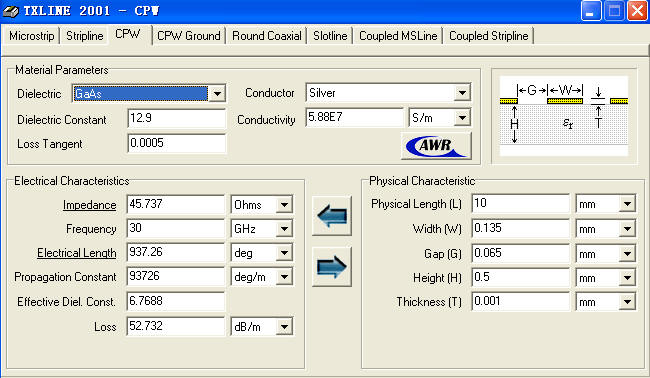Open the Impedance Ohms unit dropdown
650x378 pixels.
(x=284, y=205)
